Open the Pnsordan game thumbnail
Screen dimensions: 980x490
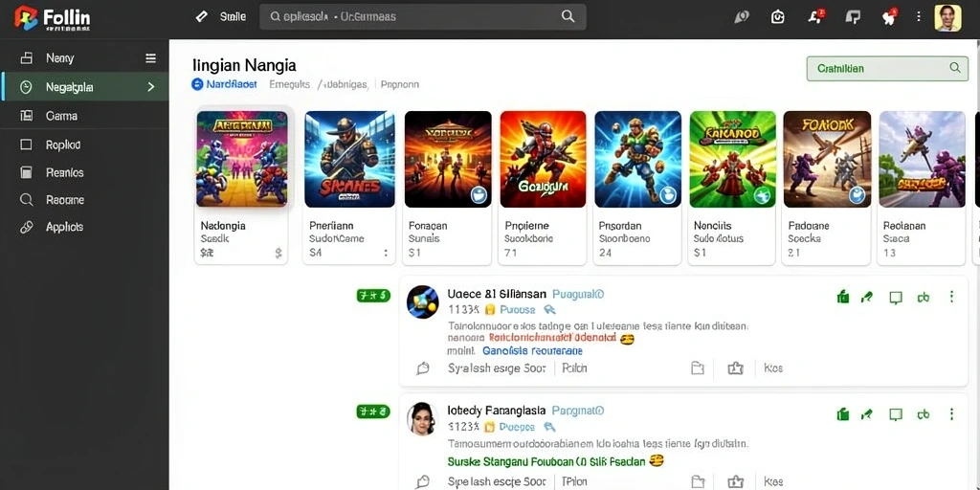[638, 159]
